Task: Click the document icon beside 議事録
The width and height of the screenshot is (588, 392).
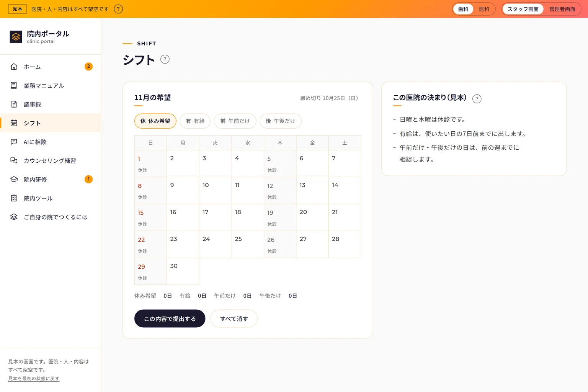Action: [14, 104]
